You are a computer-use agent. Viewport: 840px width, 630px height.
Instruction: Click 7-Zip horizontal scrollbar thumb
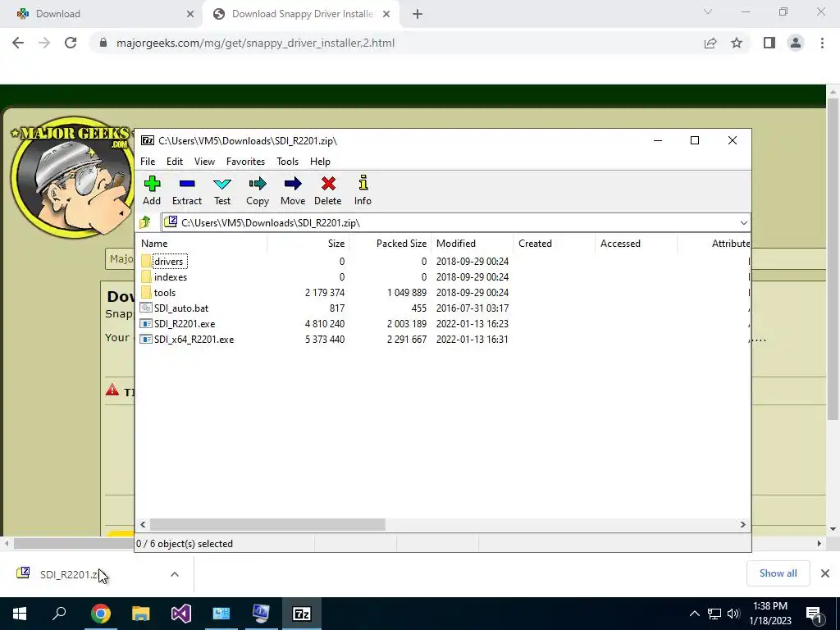(x=267, y=524)
